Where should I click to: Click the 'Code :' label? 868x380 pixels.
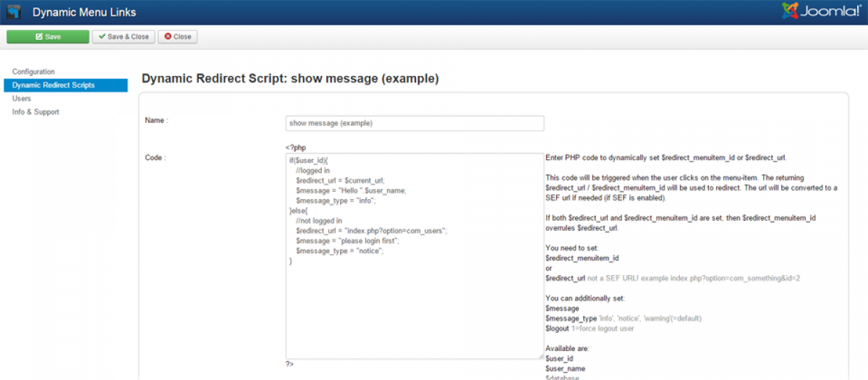coord(156,157)
